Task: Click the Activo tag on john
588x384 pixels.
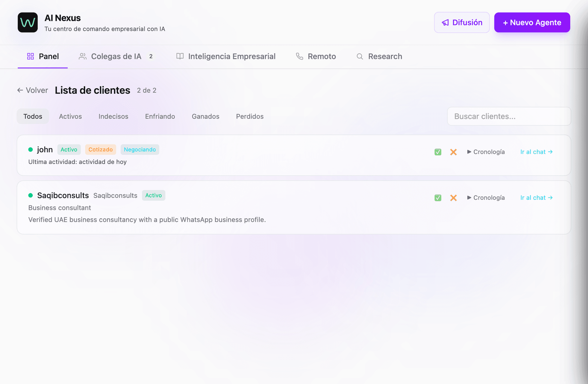Action: tap(69, 150)
